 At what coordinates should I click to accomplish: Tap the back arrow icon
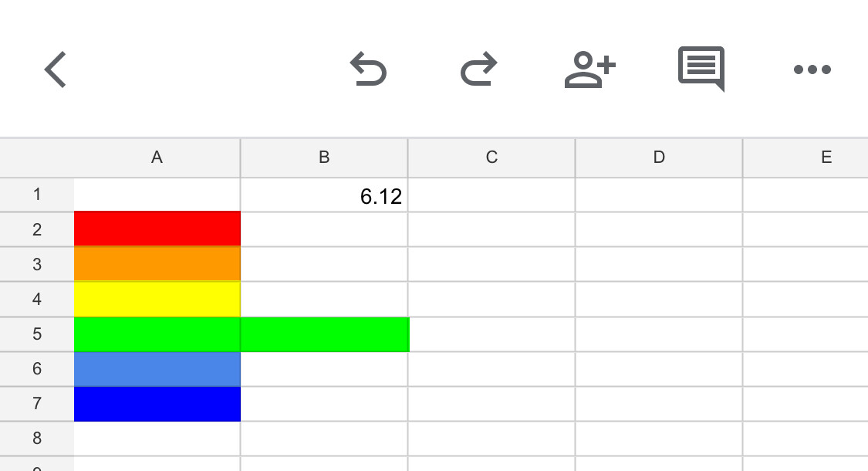coord(56,69)
